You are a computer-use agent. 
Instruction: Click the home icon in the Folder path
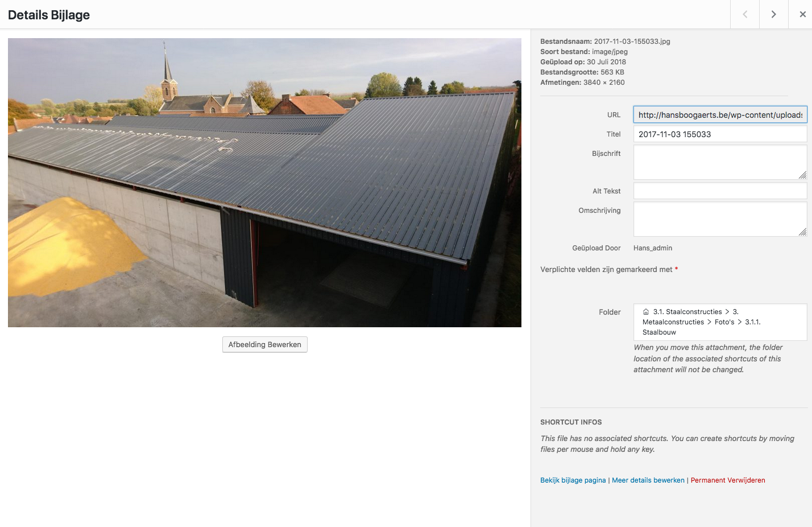pos(646,312)
